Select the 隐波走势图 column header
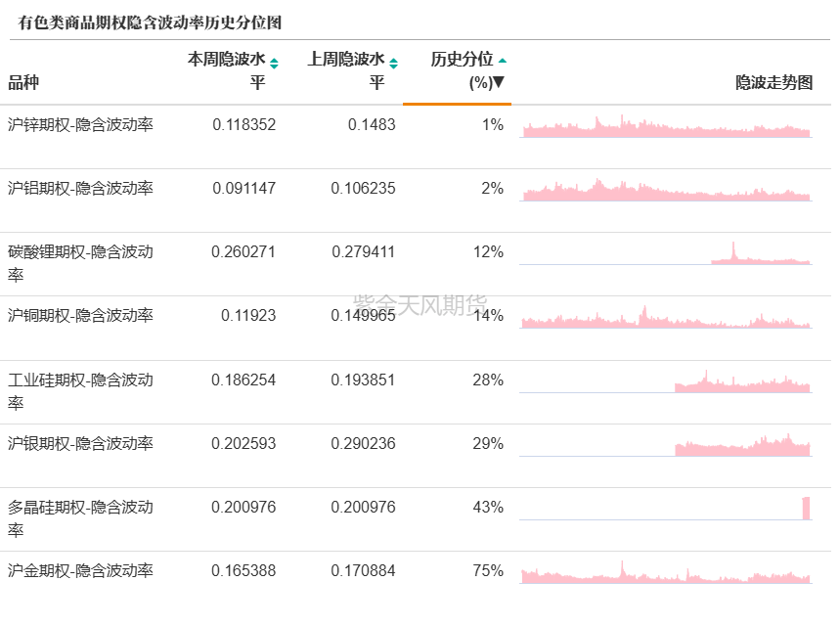 774,82
